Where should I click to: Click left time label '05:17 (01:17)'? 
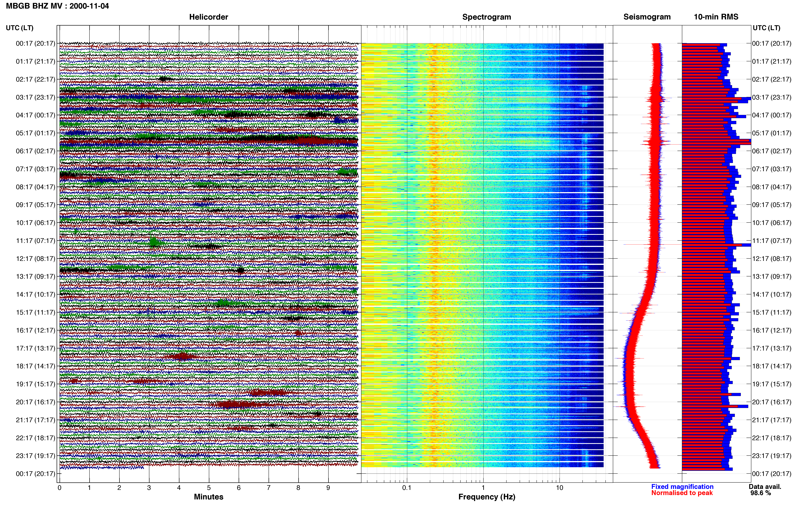click(x=36, y=133)
